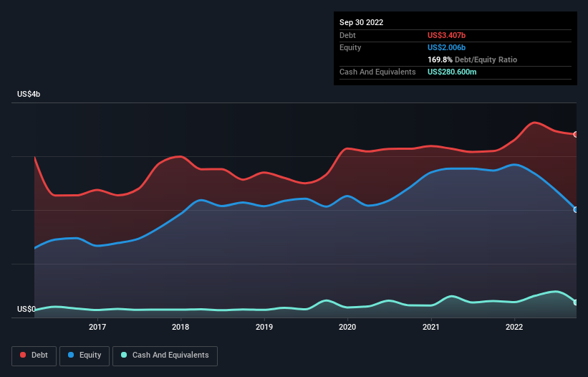Toggle Cash And Equivalents legend button

pyautogui.click(x=165, y=355)
